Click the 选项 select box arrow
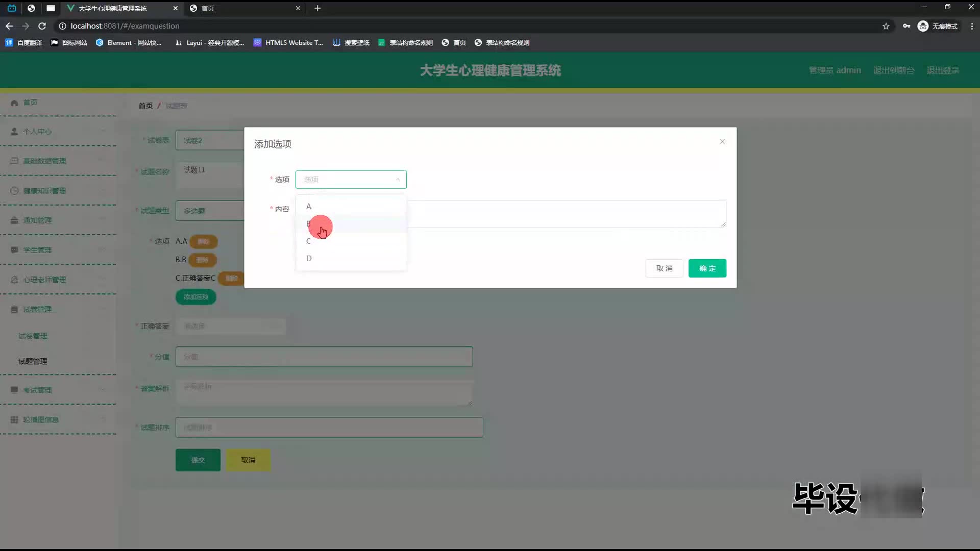Image resolution: width=980 pixels, height=551 pixels. click(x=398, y=180)
